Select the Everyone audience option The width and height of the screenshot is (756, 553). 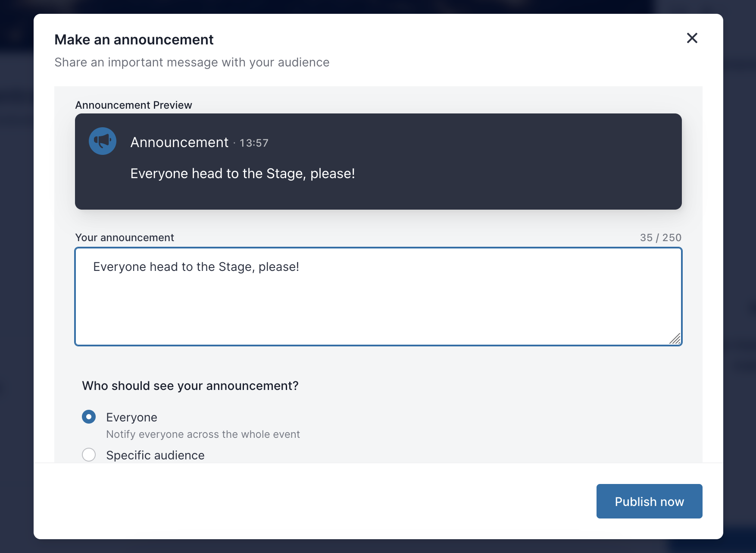[x=89, y=417]
